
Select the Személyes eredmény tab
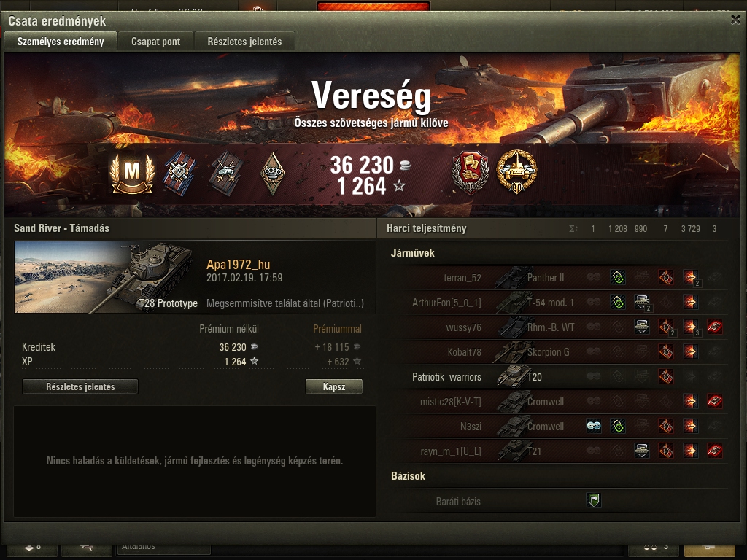click(x=61, y=42)
